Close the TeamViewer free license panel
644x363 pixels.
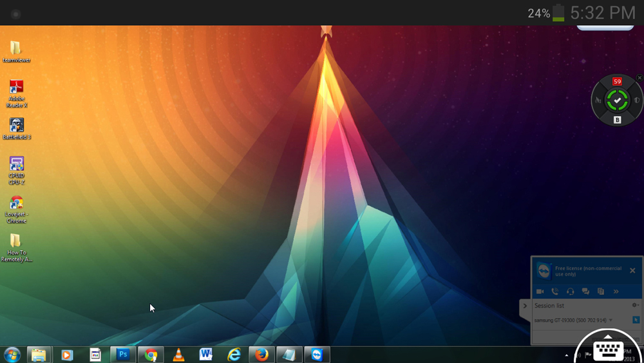[x=632, y=271]
